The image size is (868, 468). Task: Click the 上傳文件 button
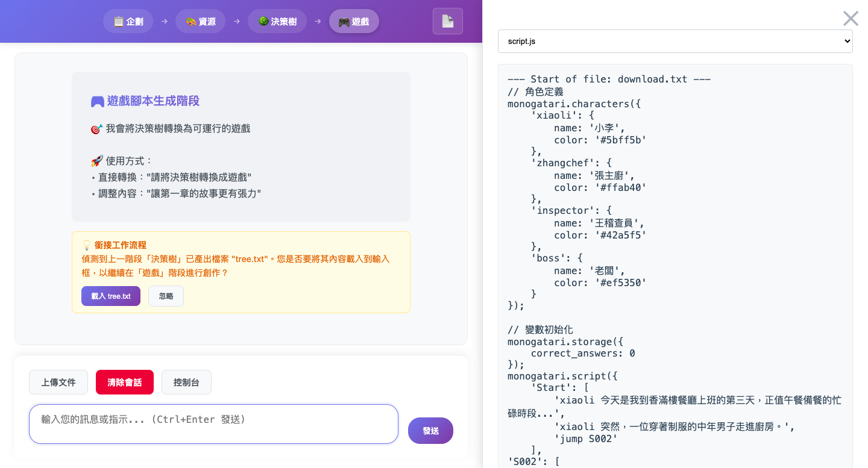point(58,382)
